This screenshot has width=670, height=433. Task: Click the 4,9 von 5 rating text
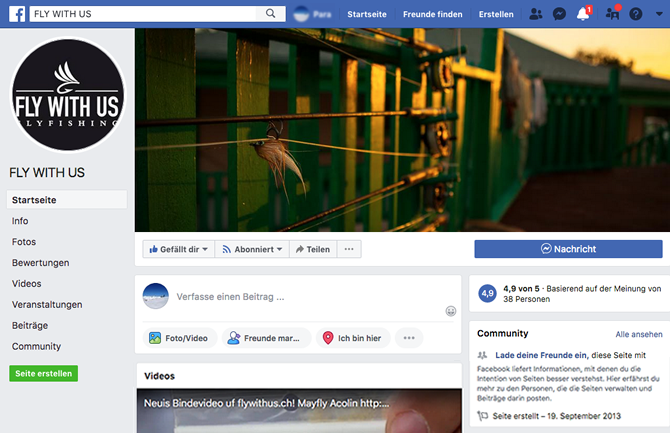[521, 289]
